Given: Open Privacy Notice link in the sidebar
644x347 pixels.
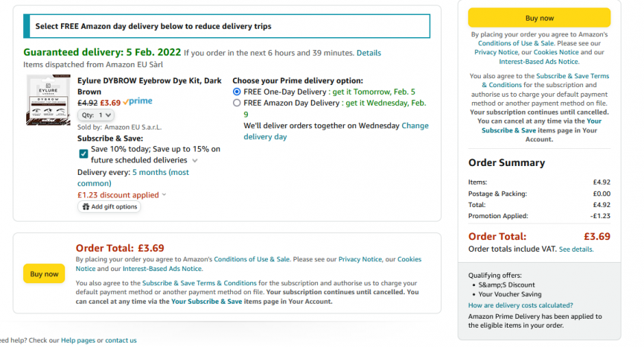Looking at the screenshot, I should tap(496, 52).
